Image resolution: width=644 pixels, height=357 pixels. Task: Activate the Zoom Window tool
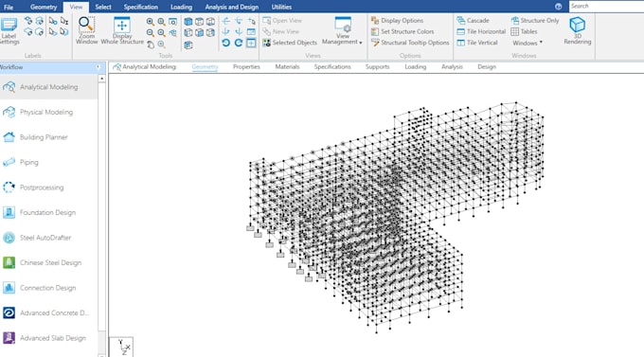87,31
